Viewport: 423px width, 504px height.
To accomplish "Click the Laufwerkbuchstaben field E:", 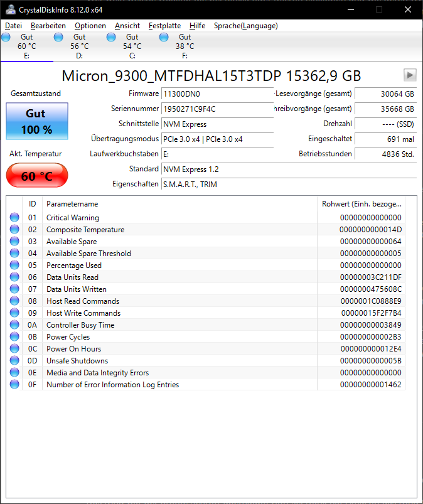I will click(218, 154).
